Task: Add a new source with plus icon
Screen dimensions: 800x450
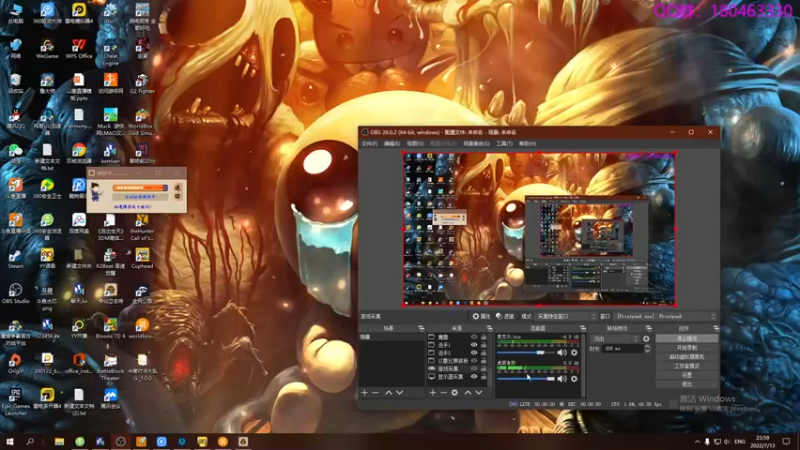Action: (433, 392)
